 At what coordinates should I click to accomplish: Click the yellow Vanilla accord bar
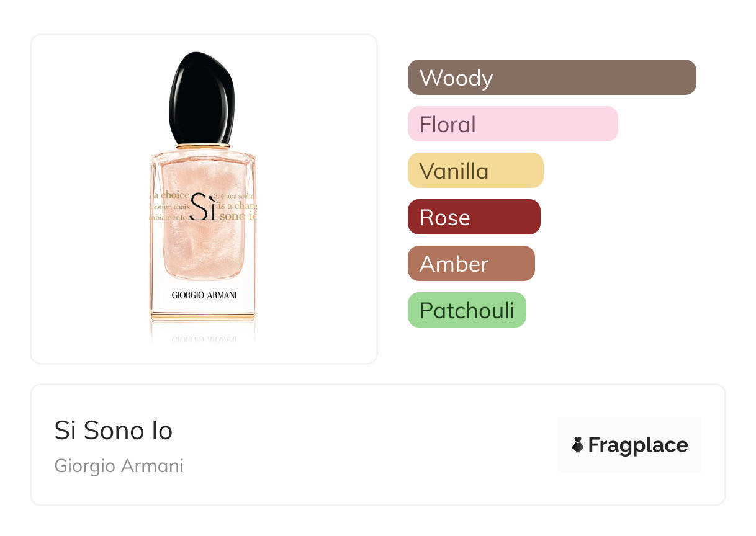pyautogui.click(x=475, y=171)
